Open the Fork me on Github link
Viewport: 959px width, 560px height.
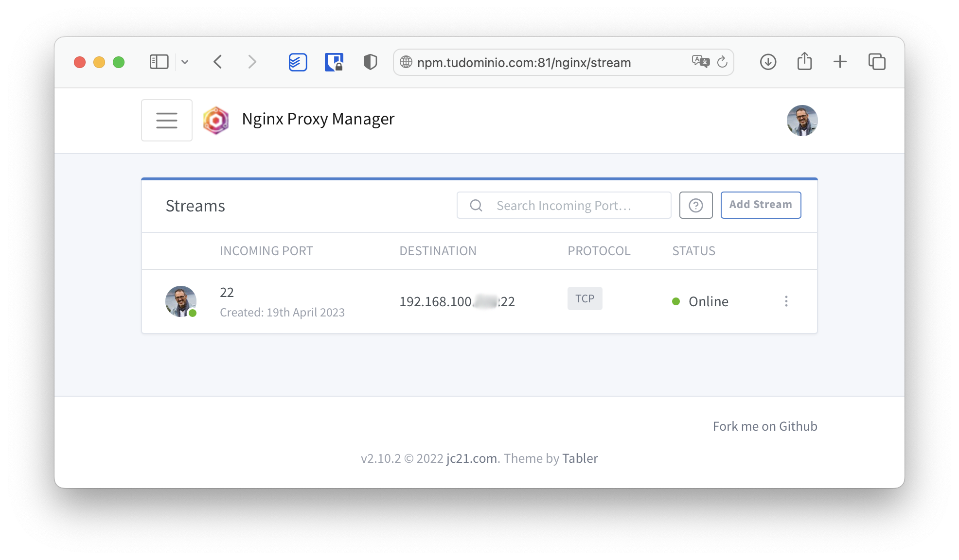point(765,426)
